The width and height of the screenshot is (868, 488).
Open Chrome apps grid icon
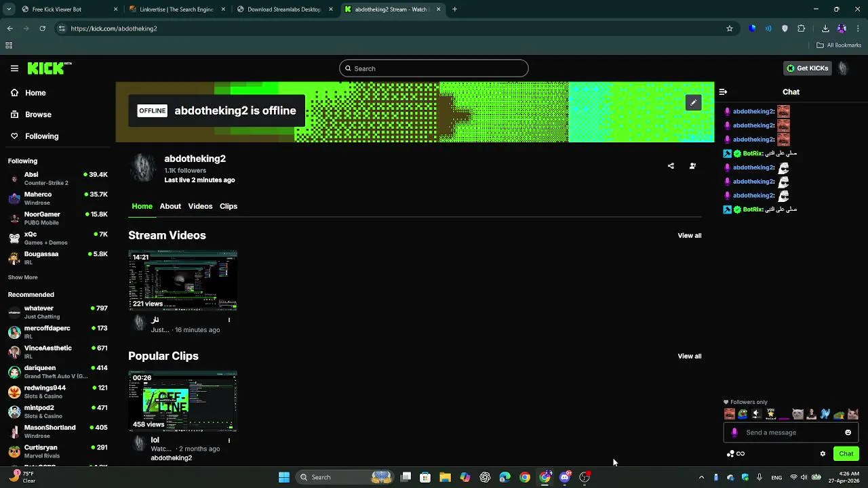(x=9, y=45)
